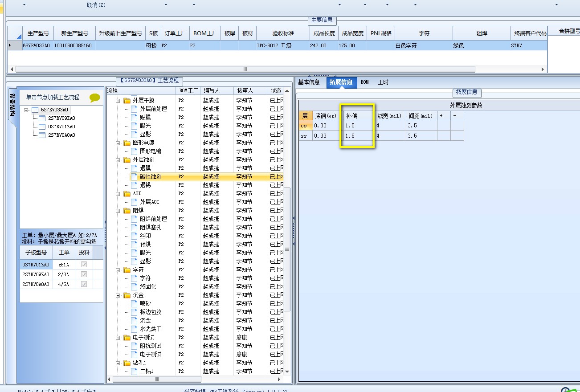Click the 阻焊塞孔 document icon
The width and height of the screenshot is (580, 392).
[134, 227]
